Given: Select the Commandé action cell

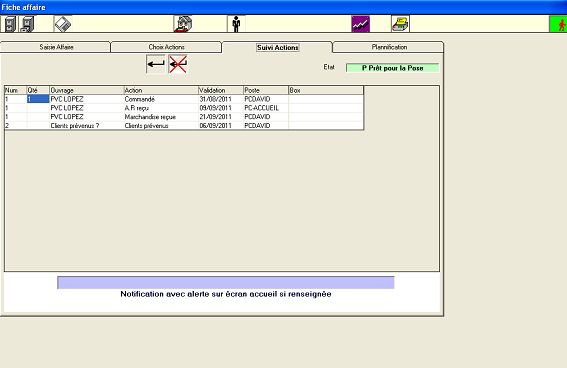Looking at the screenshot, I should (161, 99).
